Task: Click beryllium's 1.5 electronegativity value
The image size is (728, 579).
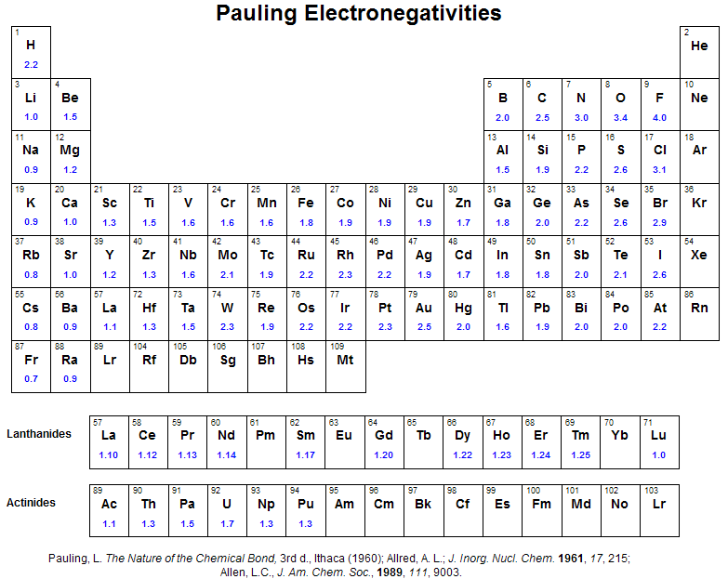Action: click(70, 117)
